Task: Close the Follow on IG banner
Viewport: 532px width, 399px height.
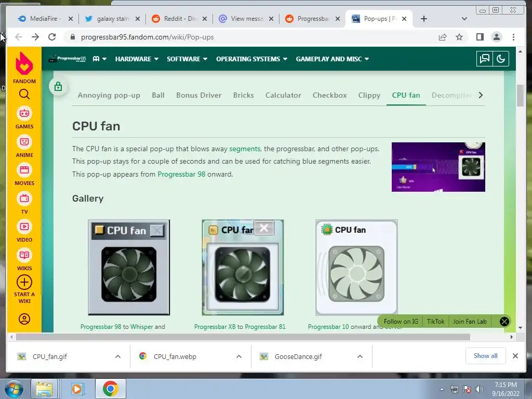Action: tap(504, 321)
